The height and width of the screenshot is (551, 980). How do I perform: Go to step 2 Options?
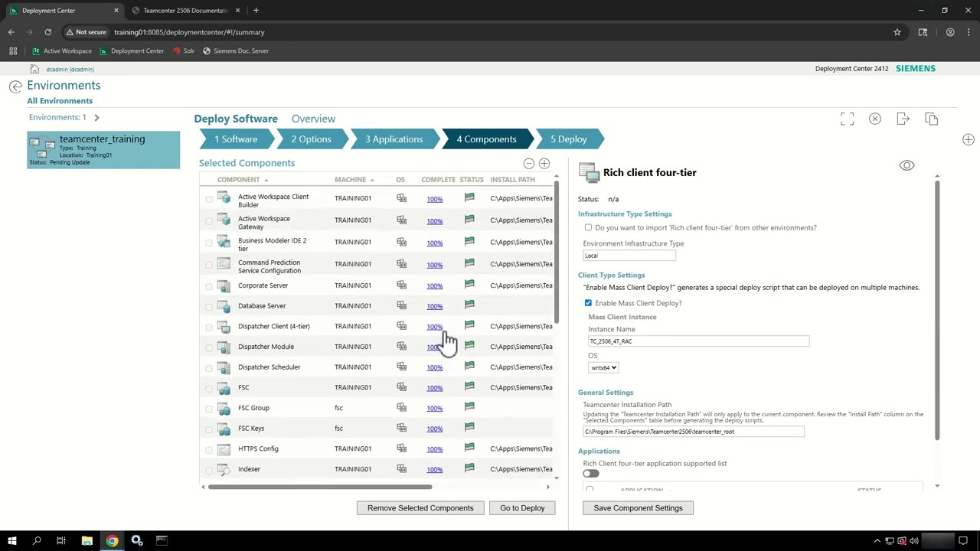point(311,139)
